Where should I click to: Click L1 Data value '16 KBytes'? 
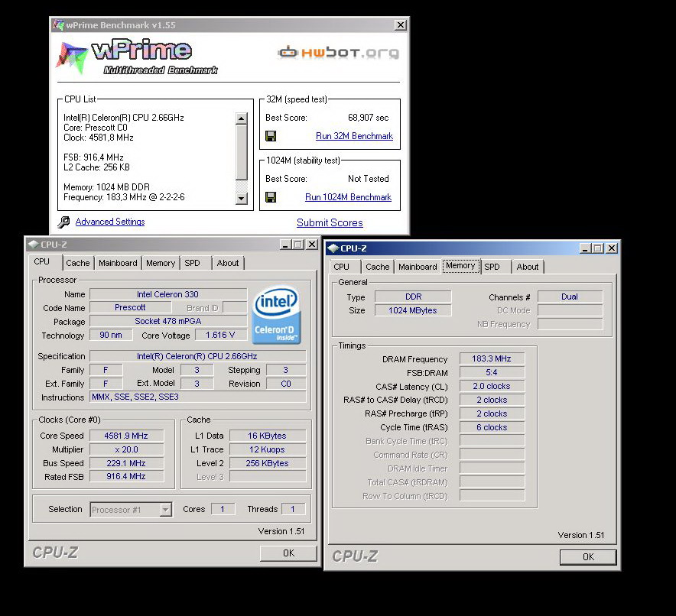pos(268,436)
